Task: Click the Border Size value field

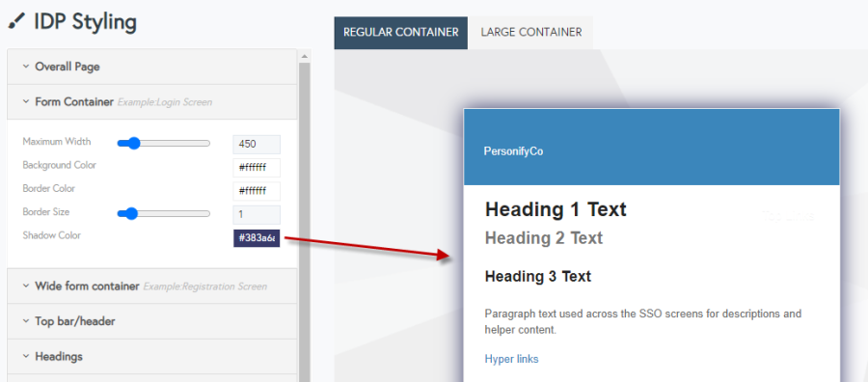Action: coord(257,215)
